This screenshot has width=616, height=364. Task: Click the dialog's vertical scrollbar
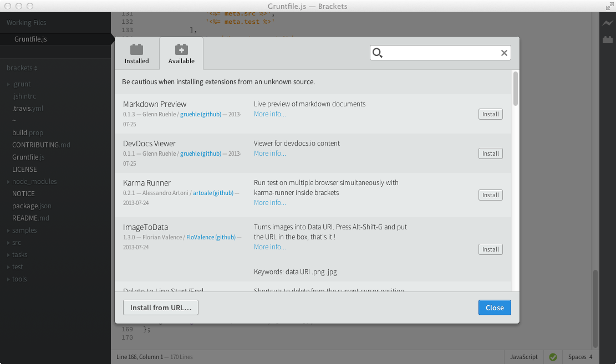(516, 89)
